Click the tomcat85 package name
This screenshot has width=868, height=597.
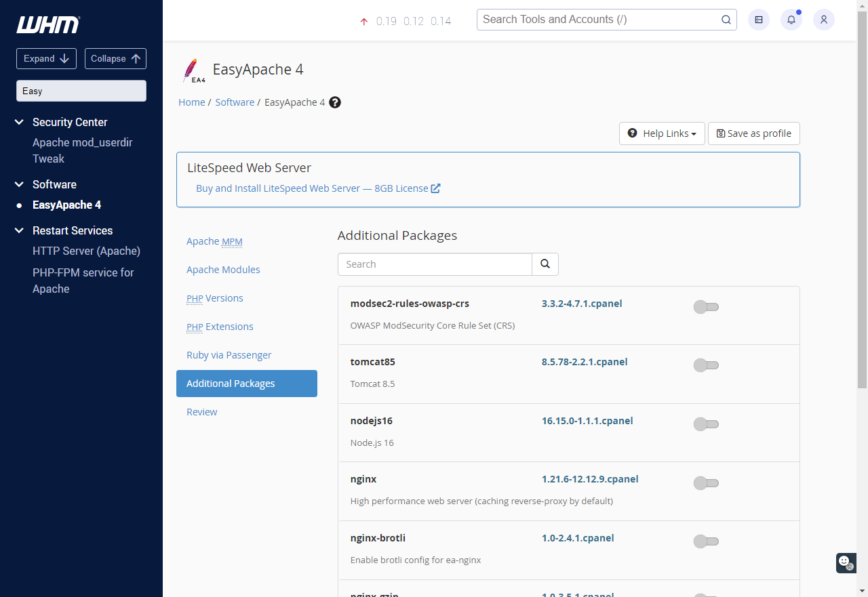tap(373, 362)
